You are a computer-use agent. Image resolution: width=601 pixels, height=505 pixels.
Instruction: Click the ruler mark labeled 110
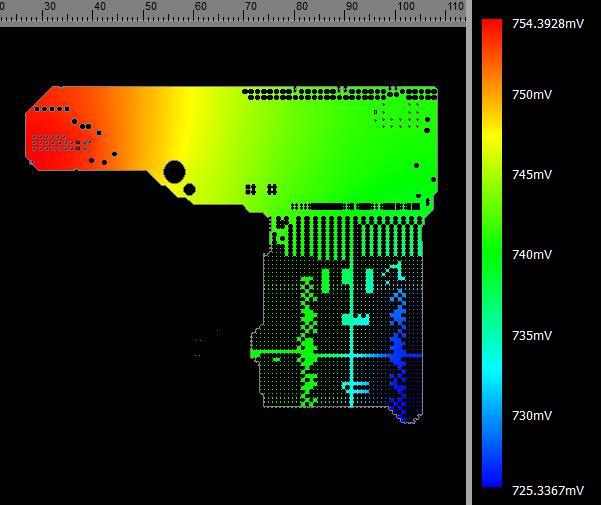(455, 8)
